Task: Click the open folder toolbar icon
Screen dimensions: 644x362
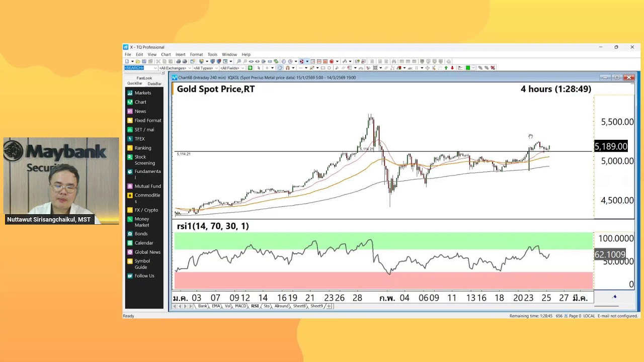Action: click(138, 61)
